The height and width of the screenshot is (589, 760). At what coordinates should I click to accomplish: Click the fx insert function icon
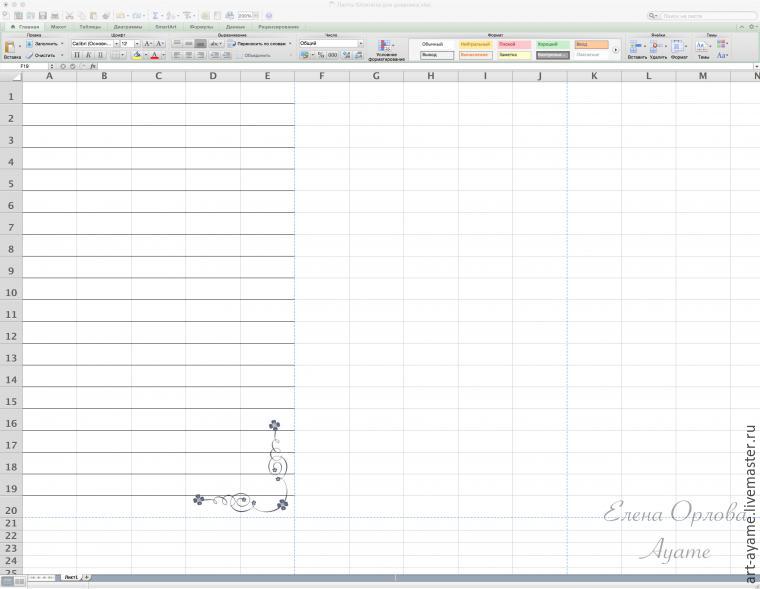click(x=93, y=66)
